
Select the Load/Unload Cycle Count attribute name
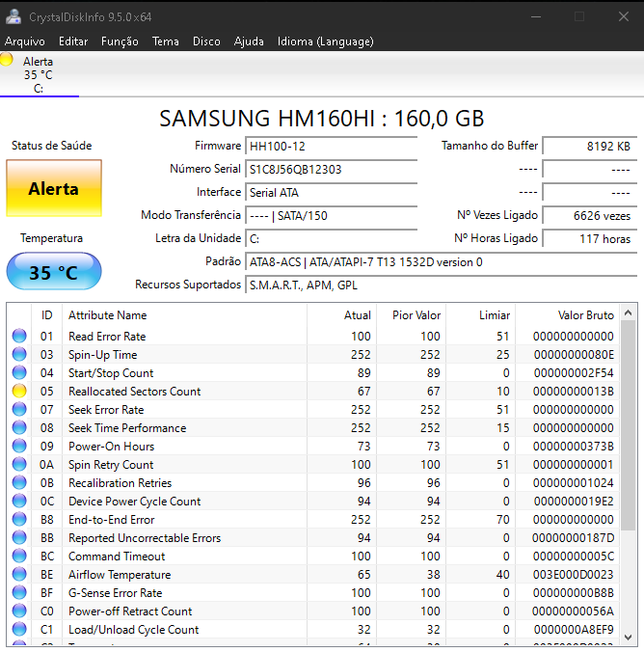pyautogui.click(x=133, y=630)
